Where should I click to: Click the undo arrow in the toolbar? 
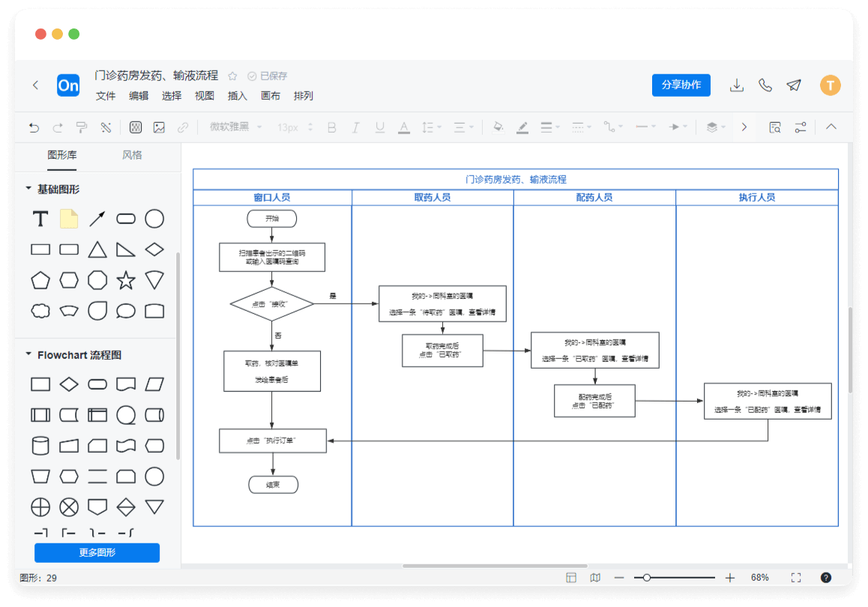click(34, 127)
